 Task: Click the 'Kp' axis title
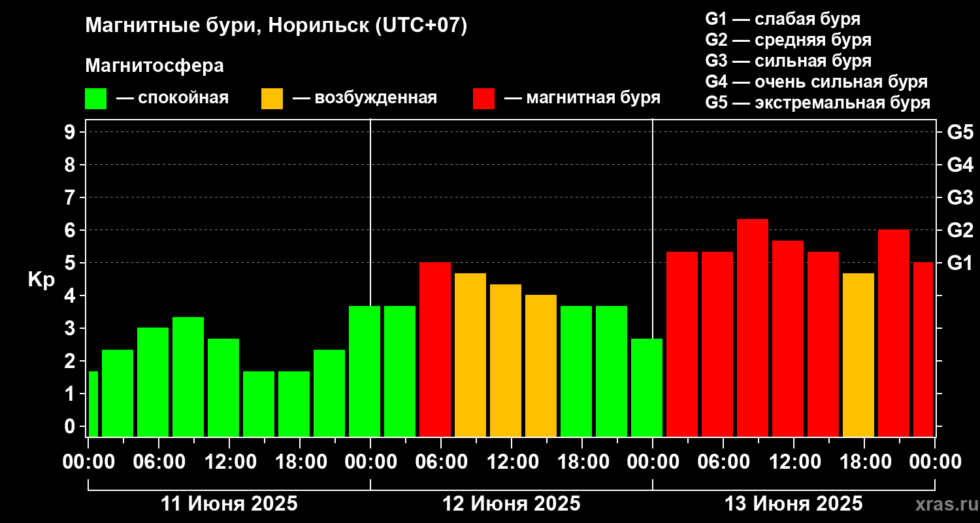tap(41, 279)
